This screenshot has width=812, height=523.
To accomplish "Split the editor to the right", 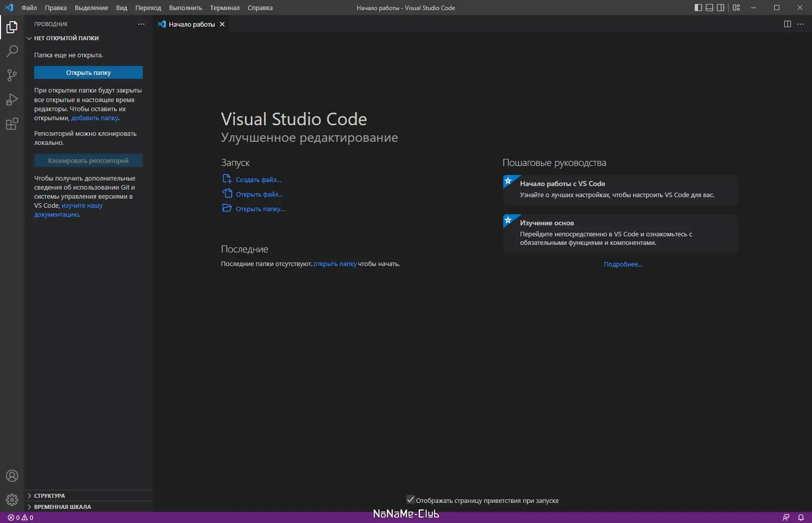I will tap(787, 24).
